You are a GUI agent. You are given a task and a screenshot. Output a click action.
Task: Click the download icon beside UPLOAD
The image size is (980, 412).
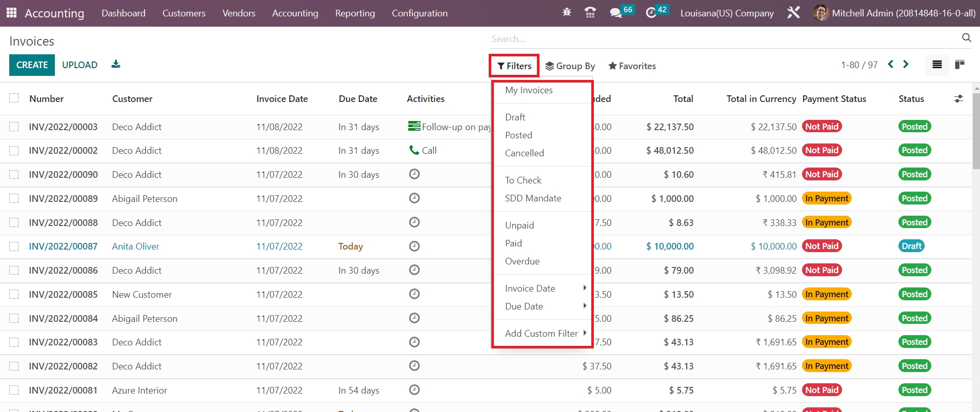pos(116,65)
